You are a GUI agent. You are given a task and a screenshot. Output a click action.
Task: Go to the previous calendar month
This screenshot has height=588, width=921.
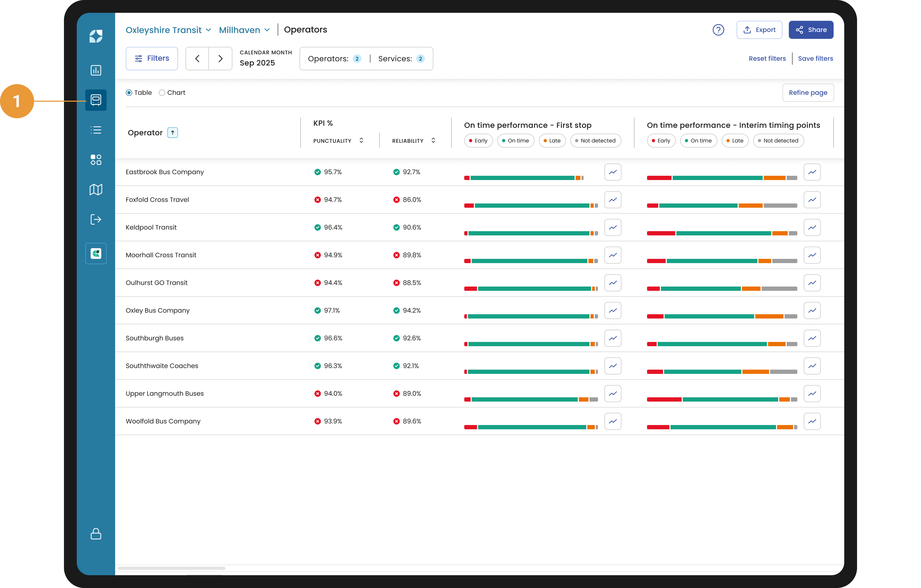197,59
